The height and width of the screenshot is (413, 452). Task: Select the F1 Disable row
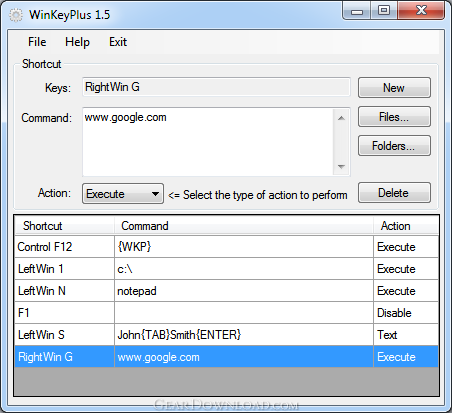226,313
